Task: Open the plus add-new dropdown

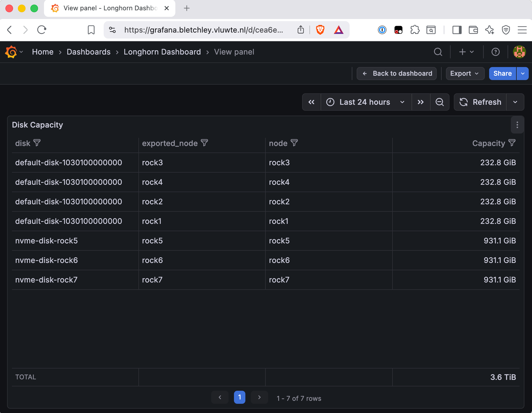Action: pyautogui.click(x=467, y=52)
